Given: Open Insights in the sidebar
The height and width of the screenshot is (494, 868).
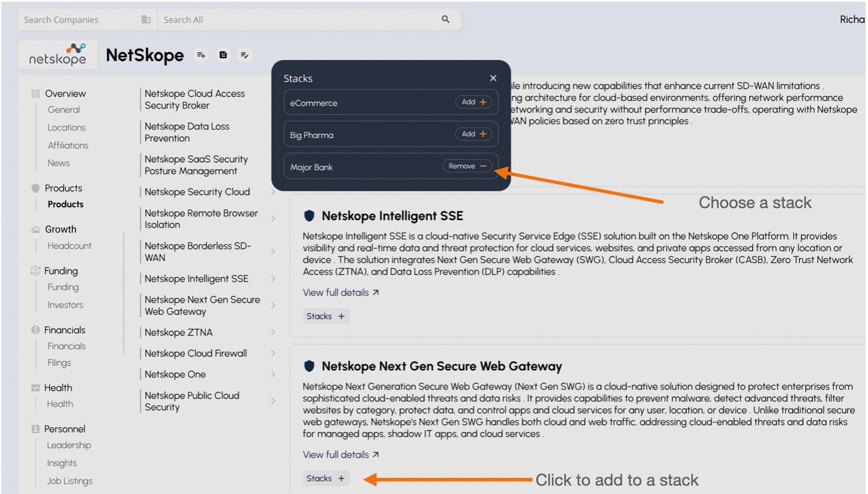Looking at the screenshot, I should coord(62,463).
